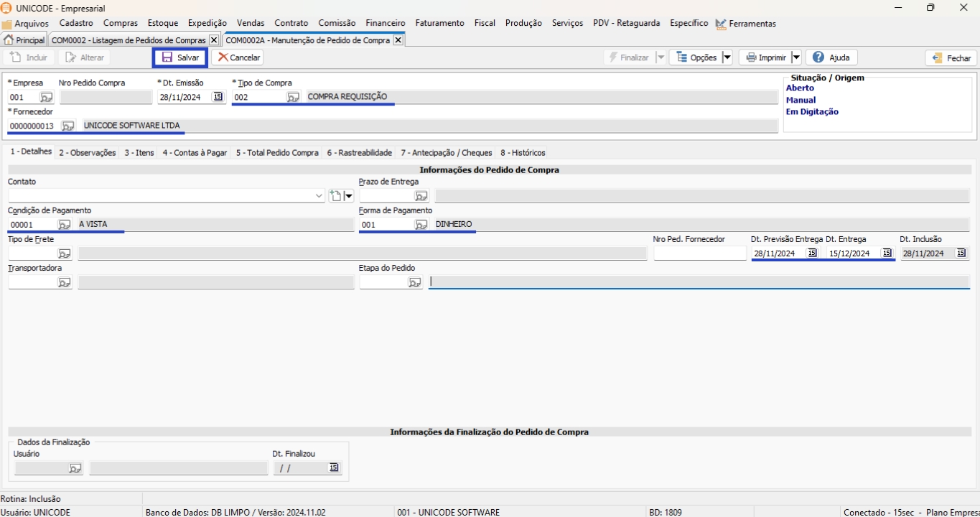980x517 pixels.
Task: Open the Financeiro menu
Action: [x=385, y=23]
